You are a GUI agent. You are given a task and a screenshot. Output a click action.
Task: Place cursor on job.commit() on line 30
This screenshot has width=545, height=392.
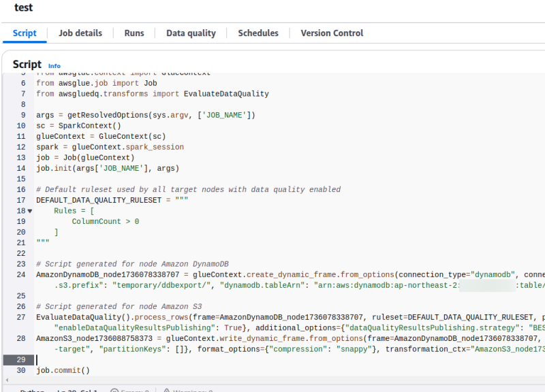[63, 370]
